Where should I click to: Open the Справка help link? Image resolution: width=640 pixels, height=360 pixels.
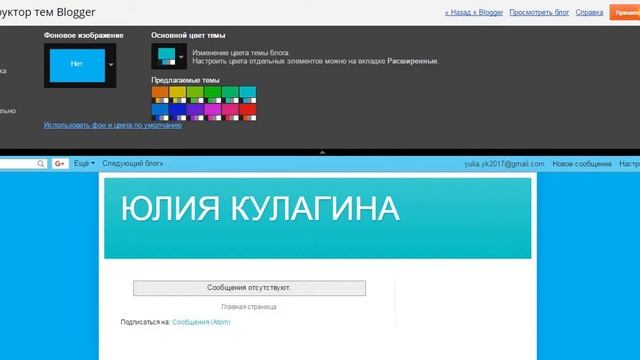589,12
